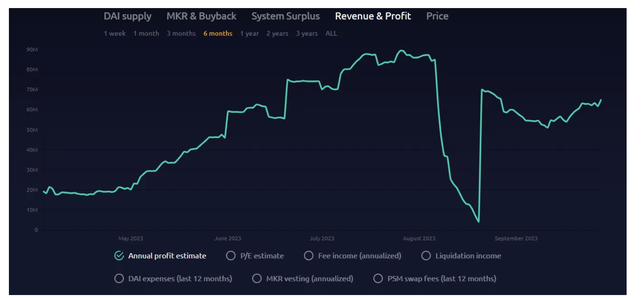The height and width of the screenshot is (298, 644).
Task: Select the 3 months range
Action: [x=181, y=34]
